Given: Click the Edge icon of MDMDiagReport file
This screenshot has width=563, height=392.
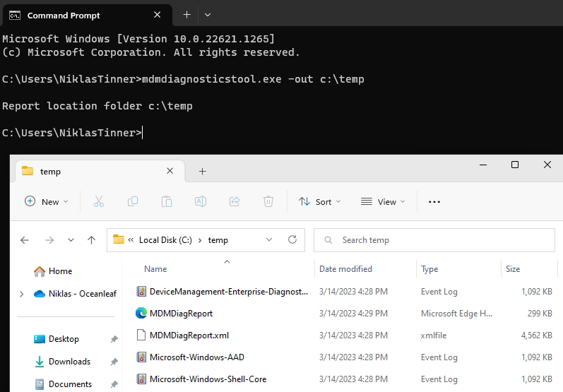Looking at the screenshot, I should [x=141, y=313].
